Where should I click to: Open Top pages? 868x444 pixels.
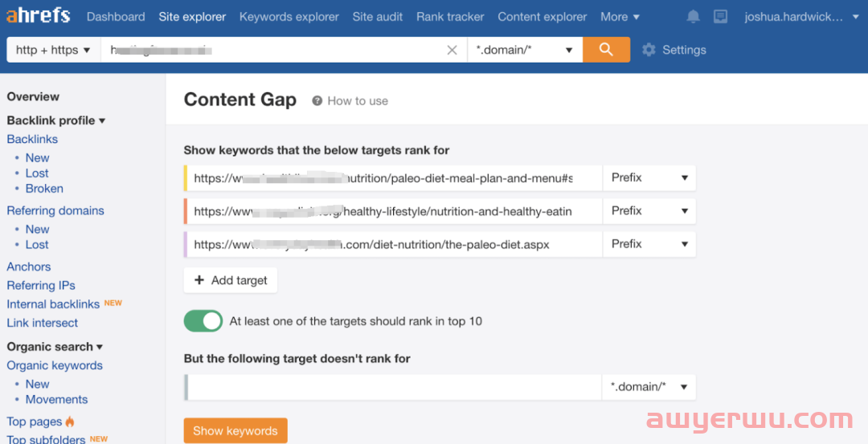[35, 422]
